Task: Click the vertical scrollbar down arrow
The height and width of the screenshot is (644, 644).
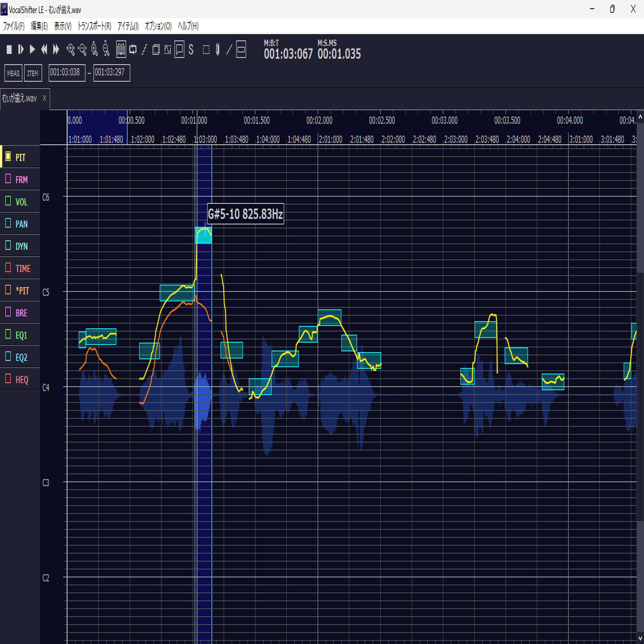Action: 640,638
